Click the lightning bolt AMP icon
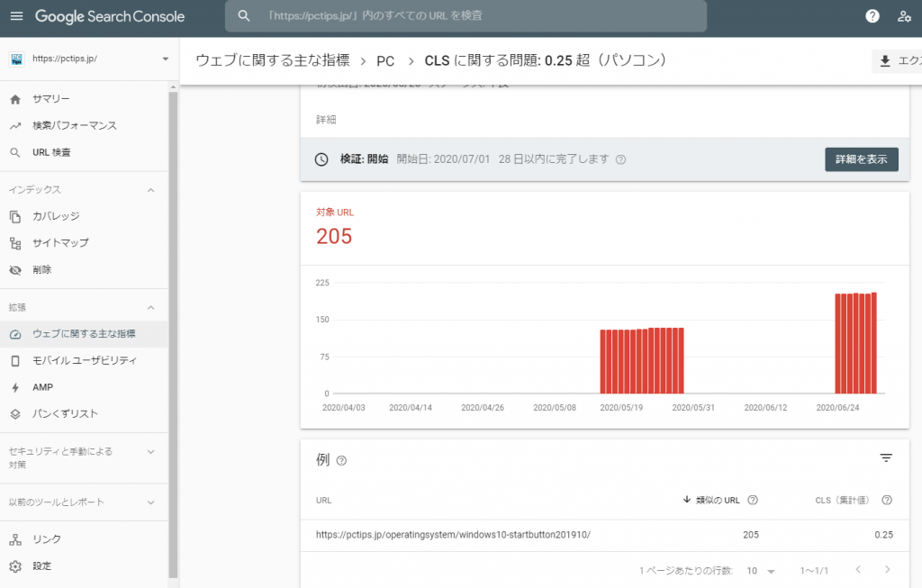Screen dimensions: 922x588 [x=15, y=387]
